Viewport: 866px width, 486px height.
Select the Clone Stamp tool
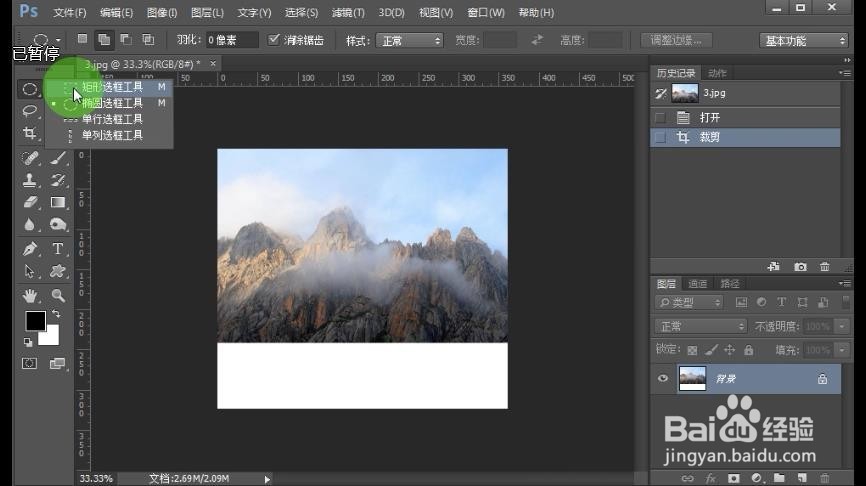[30, 180]
